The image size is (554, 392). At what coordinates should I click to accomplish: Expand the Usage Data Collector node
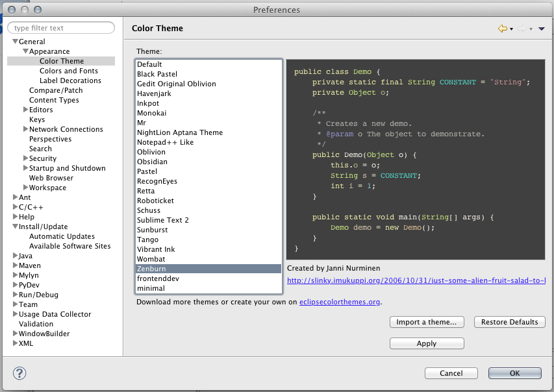tap(15, 313)
